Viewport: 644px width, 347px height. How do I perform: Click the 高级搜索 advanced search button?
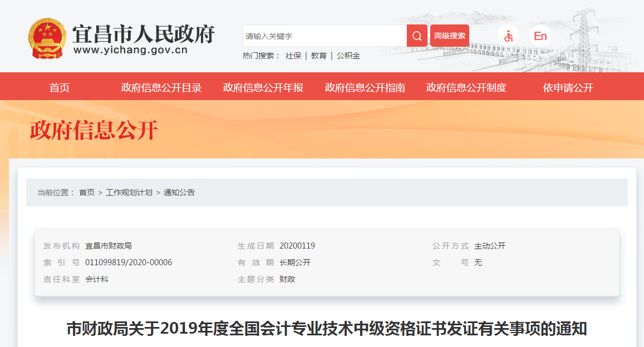[x=449, y=35]
